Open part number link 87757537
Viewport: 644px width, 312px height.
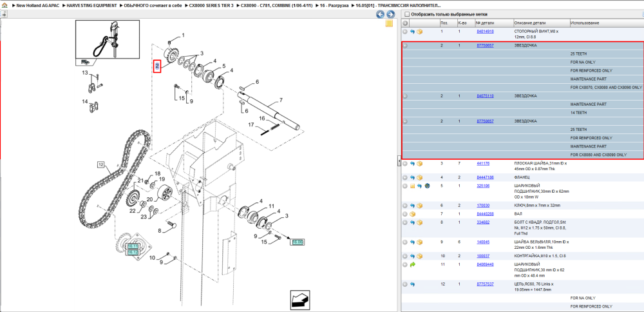click(485, 284)
